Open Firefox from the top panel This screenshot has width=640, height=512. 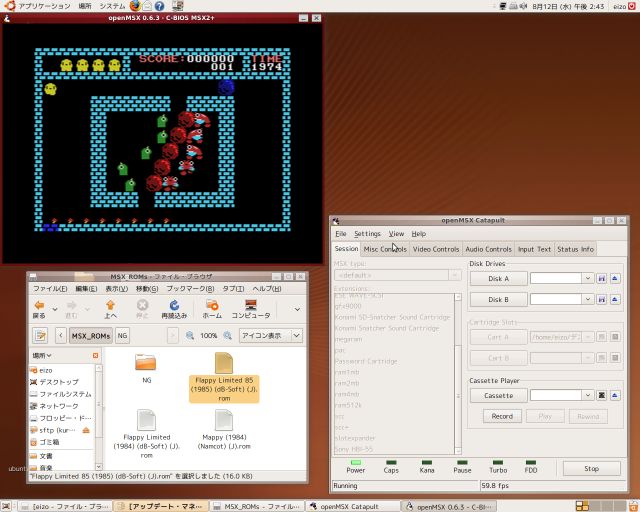(x=135, y=6)
